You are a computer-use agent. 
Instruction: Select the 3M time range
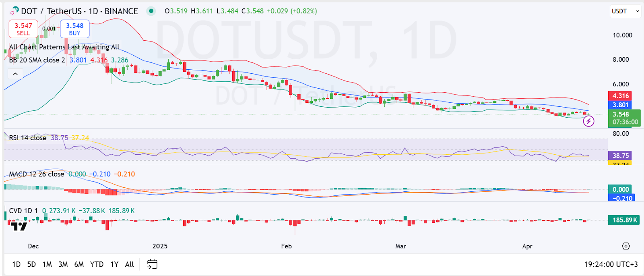63,264
